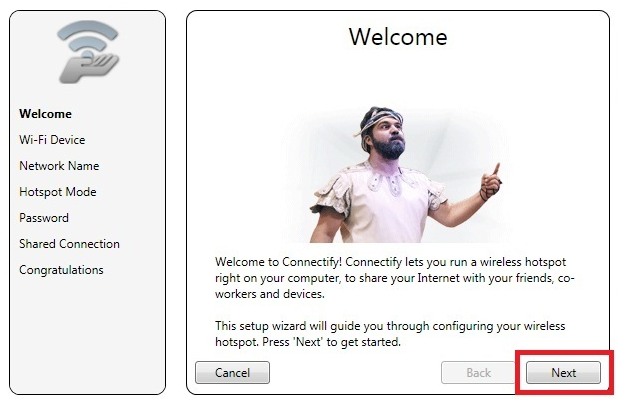Click the Wi-Fi signal arcs atop the logo

(x=88, y=36)
